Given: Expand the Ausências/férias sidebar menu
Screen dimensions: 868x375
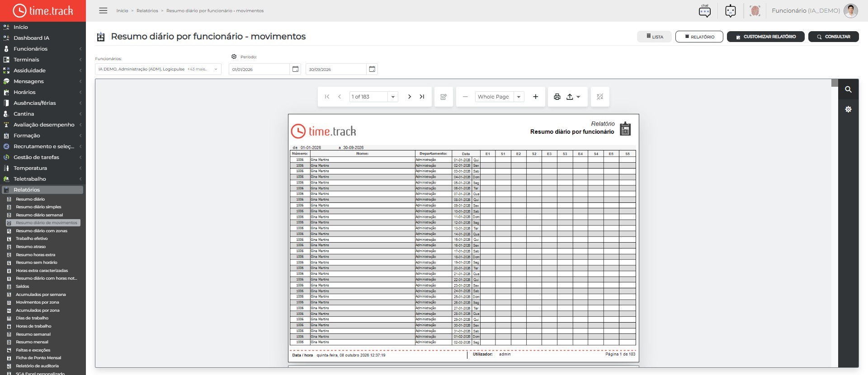Looking at the screenshot, I should point(43,103).
